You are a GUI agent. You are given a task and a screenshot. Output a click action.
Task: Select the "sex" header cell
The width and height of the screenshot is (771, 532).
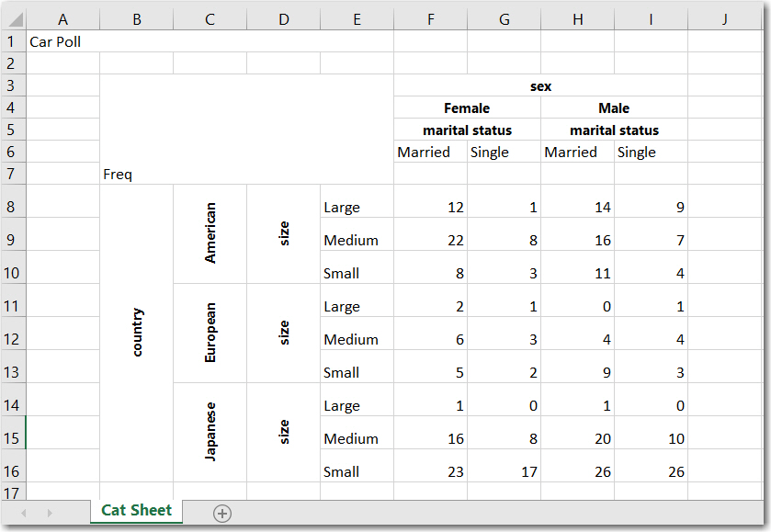point(540,86)
